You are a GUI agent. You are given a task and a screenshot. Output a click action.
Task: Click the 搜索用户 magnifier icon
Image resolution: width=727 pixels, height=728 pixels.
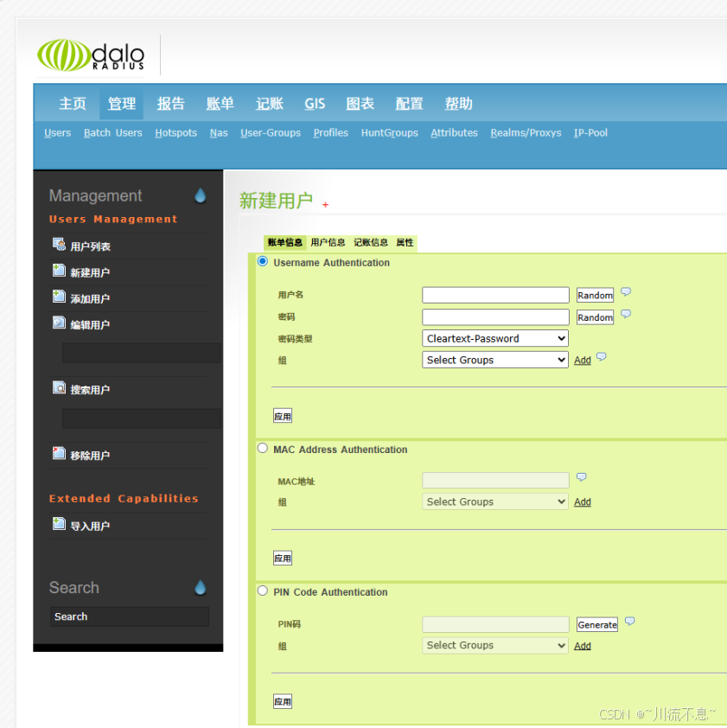(59, 387)
